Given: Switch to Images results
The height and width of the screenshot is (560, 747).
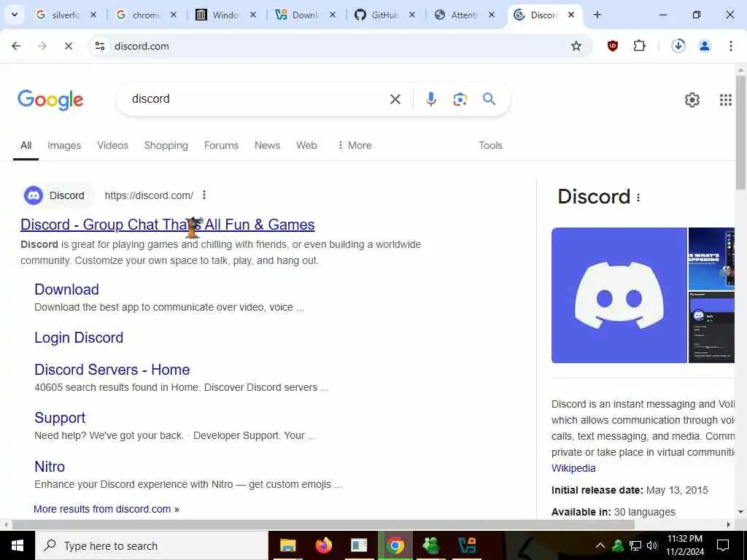Looking at the screenshot, I should pos(64,145).
